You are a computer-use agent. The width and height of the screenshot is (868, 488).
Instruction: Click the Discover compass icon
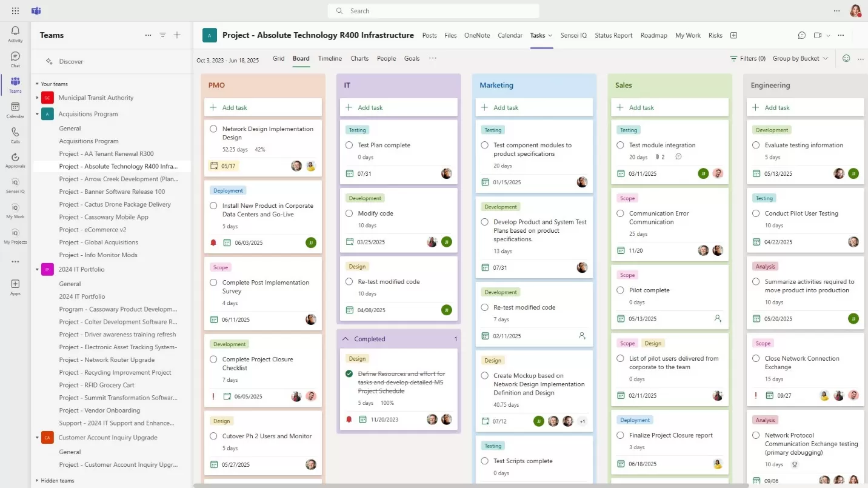tap(49, 61)
